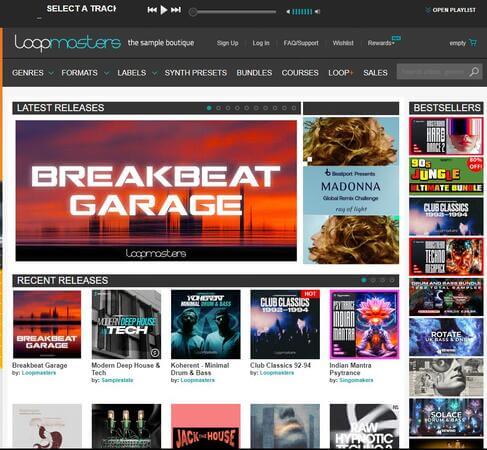Click the volume down speaker icon
Viewport: 487px width, 450px height.
(x=288, y=12)
